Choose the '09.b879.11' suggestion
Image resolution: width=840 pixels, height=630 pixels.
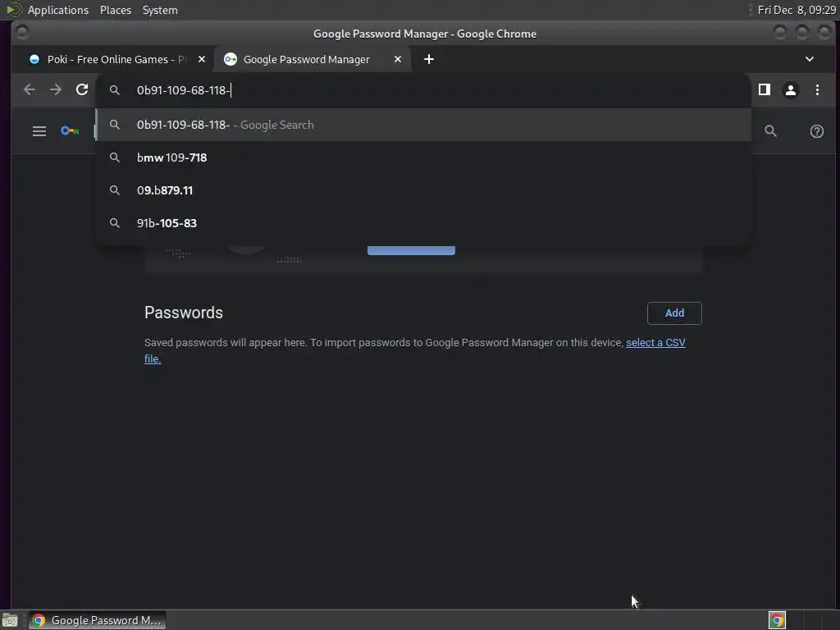(x=423, y=190)
